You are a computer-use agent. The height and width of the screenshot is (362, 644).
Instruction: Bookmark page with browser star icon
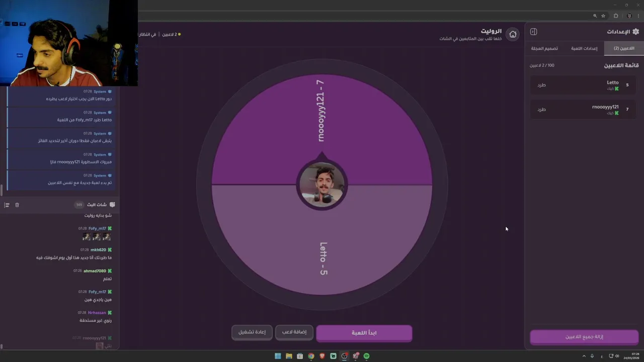point(603,16)
